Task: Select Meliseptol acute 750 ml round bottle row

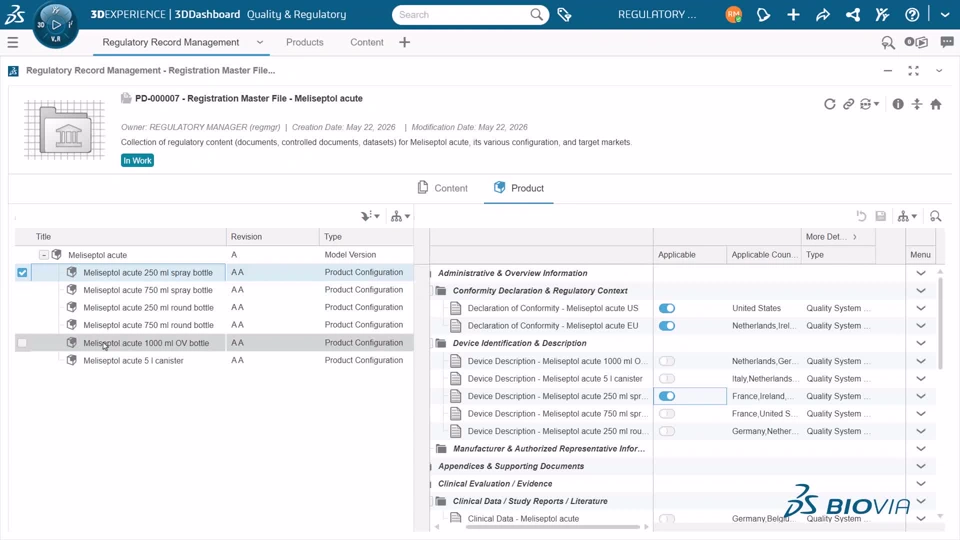Action: (214, 325)
